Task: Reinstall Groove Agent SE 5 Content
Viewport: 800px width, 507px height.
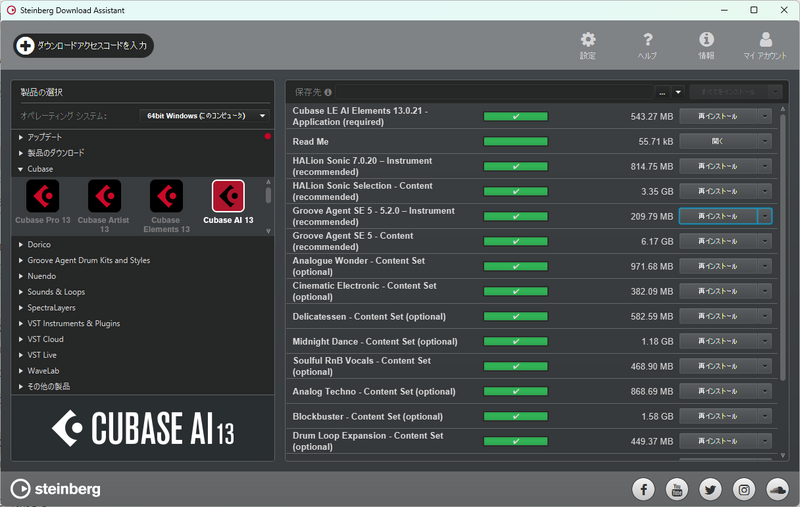Action: point(718,241)
